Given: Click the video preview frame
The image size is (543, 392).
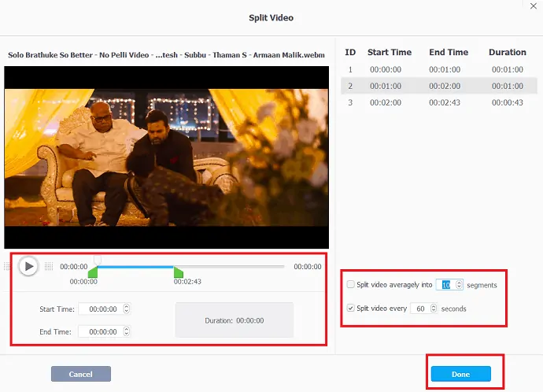Looking at the screenshot, I should click(167, 157).
